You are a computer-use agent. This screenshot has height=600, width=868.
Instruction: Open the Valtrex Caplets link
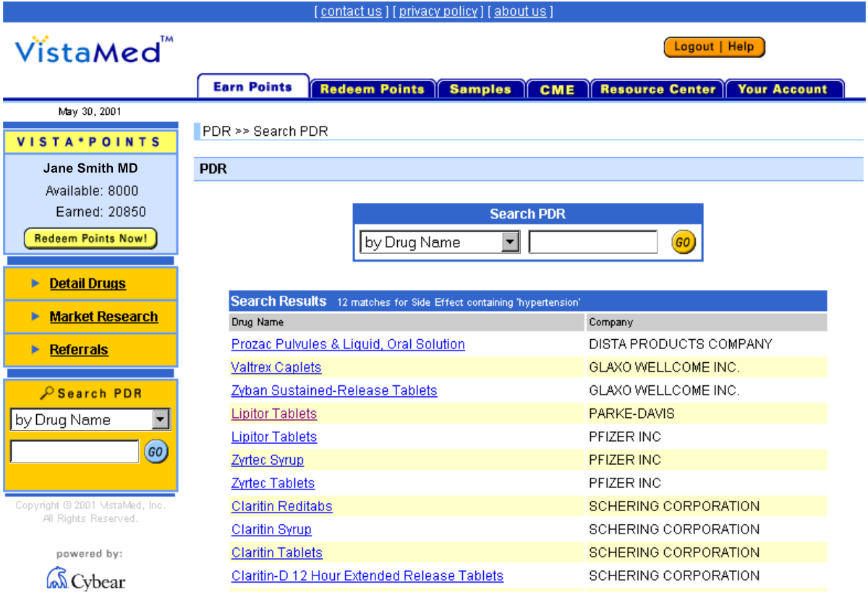click(x=276, y=367)
